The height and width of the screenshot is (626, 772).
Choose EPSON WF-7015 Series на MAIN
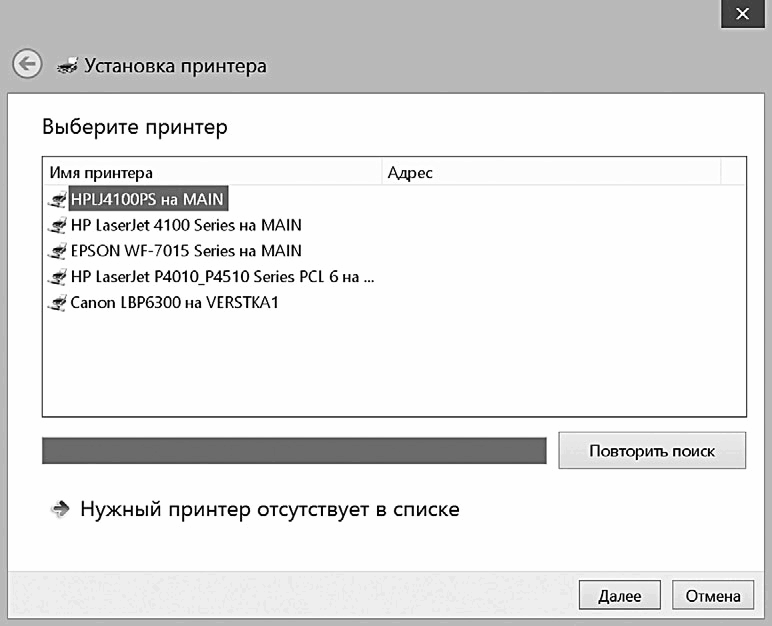pyautogui.click(x=186, y=251)
